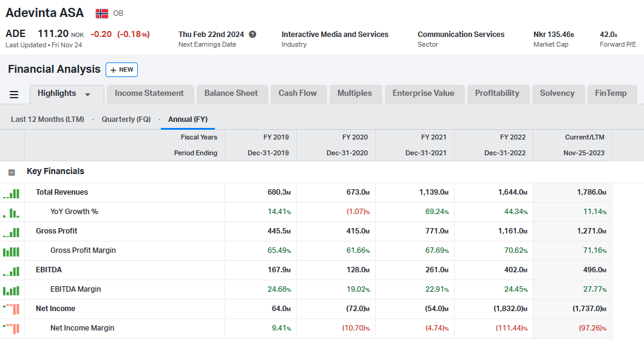
Task: Select Quarterly (FQ) period view
Action: 126,119
